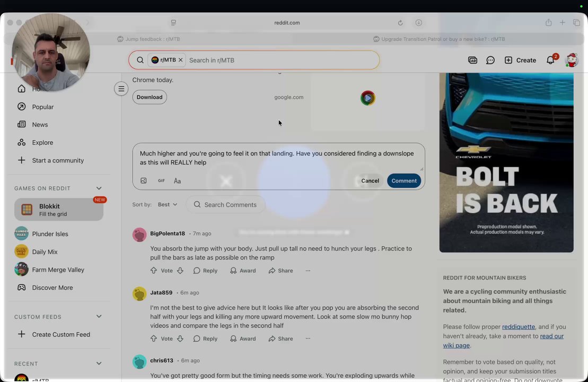Viewport: 588px width, 382px height.
Task: Click BigPolenta18's avatar
Action: [139, 235]
